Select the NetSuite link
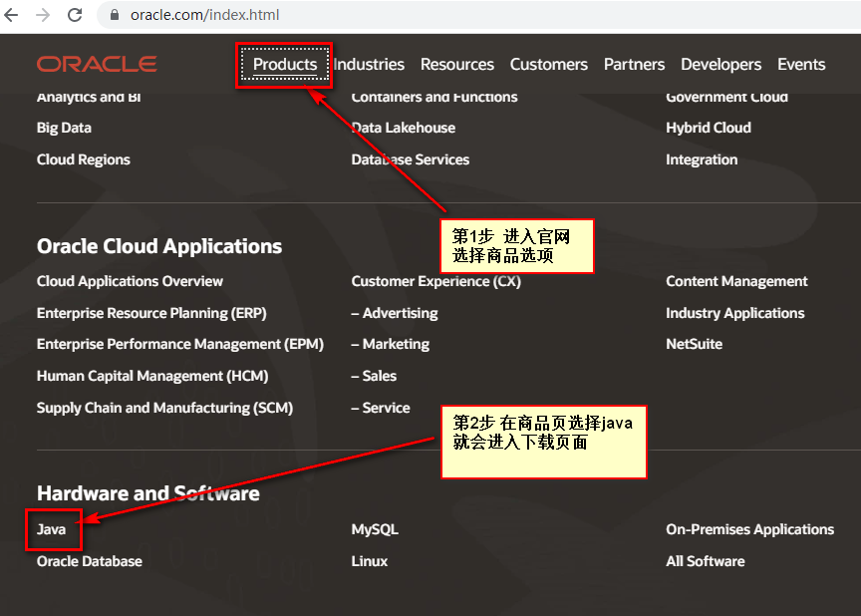The width and height of the screenshot is (861, 616). click(694, 344)
